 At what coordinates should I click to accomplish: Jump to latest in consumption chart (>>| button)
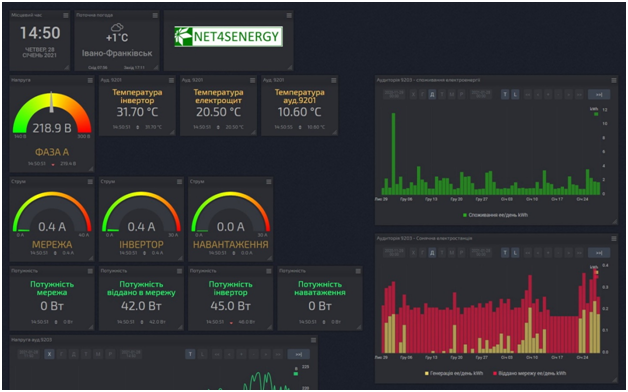pyautogui.click(x=599, y=94)
